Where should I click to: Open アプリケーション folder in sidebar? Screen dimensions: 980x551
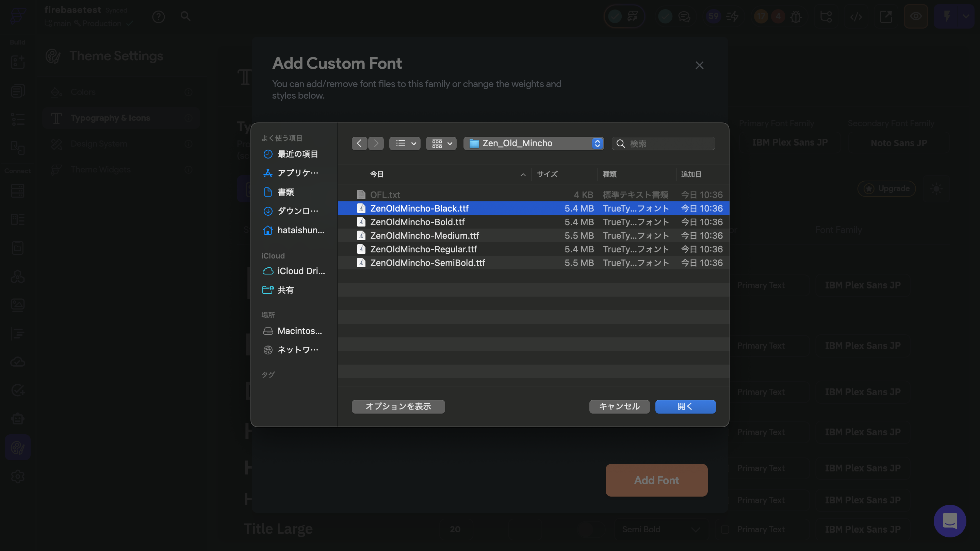point(297,173)
